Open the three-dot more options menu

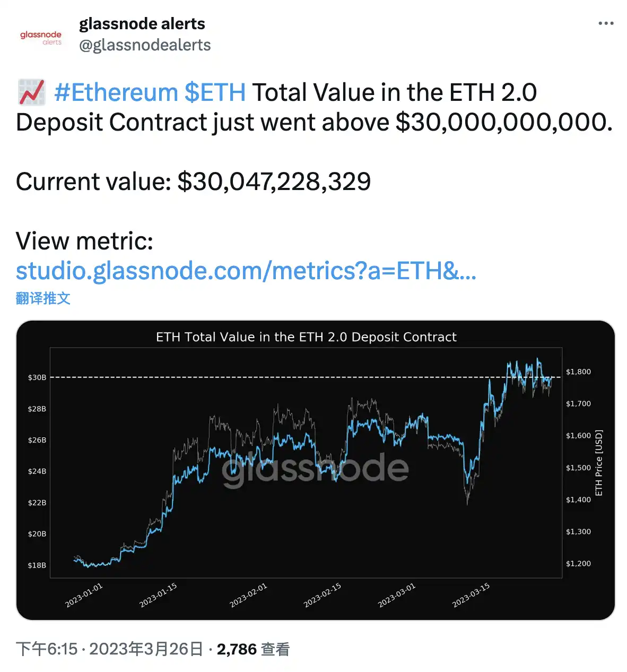[x=605, y=24]
